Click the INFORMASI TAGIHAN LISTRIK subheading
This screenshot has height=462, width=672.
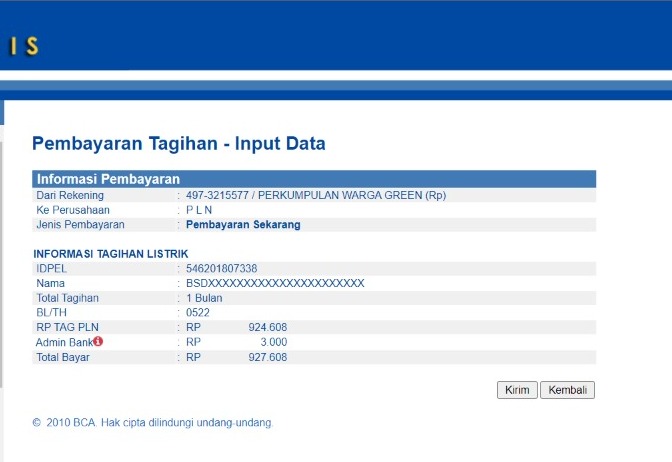110,254
